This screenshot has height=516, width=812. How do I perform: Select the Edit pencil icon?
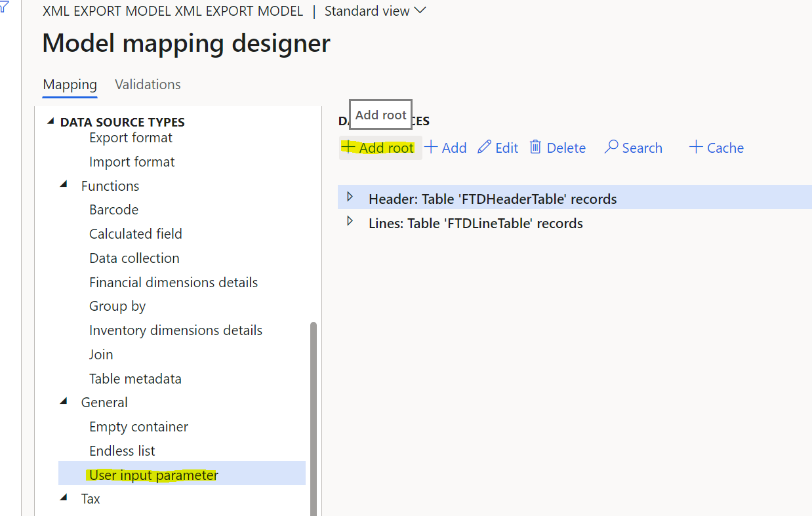[483, 146]
